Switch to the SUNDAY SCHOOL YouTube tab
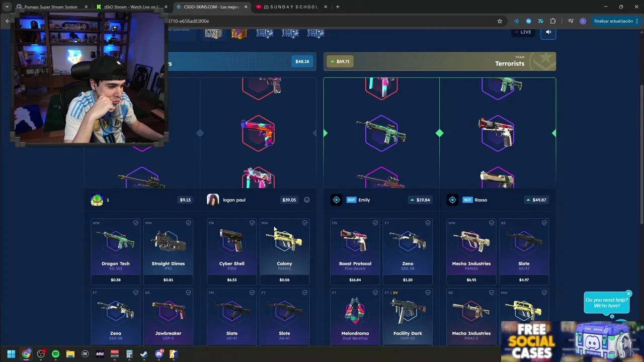Viewport: 644px width, 362px height. click(x=292, y=7)
